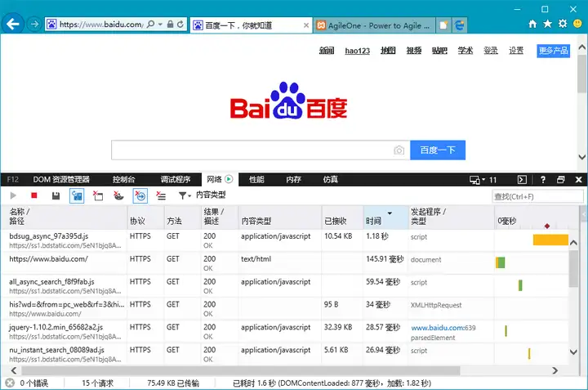The height and width of the screenshot is (390, 588).
Task: Switch to the 性能 performance tab
Action: (256, 179)
